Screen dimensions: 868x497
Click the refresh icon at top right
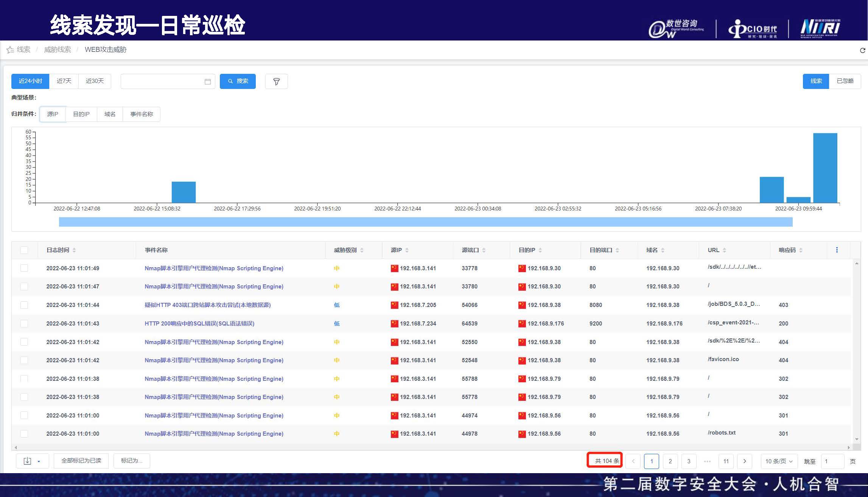(862, 50)
